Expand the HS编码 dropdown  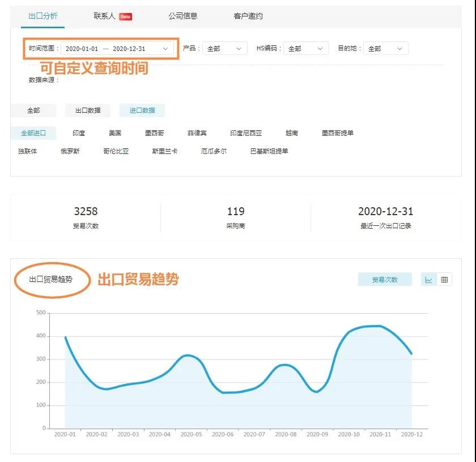pyautogui.click(x=305, y=49)
